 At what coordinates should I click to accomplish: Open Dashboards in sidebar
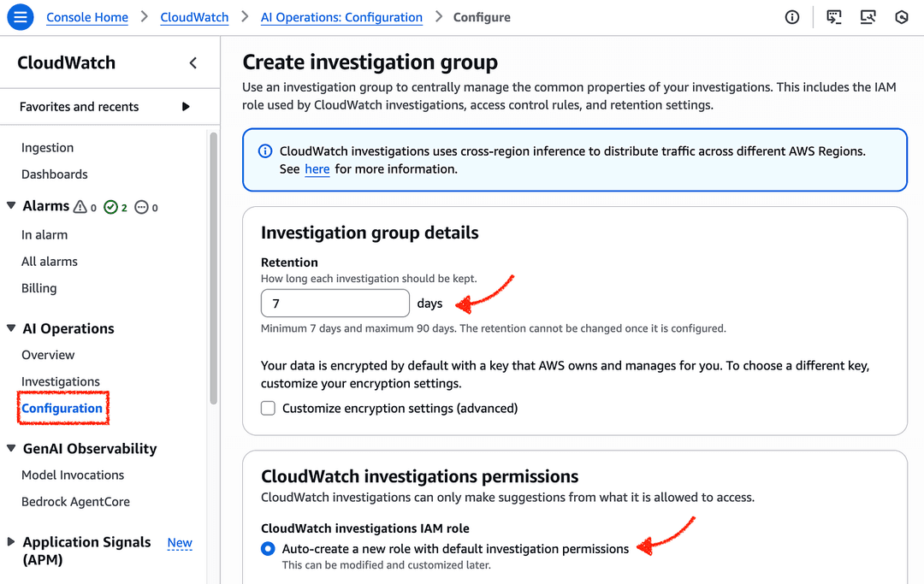coord(54,174)
